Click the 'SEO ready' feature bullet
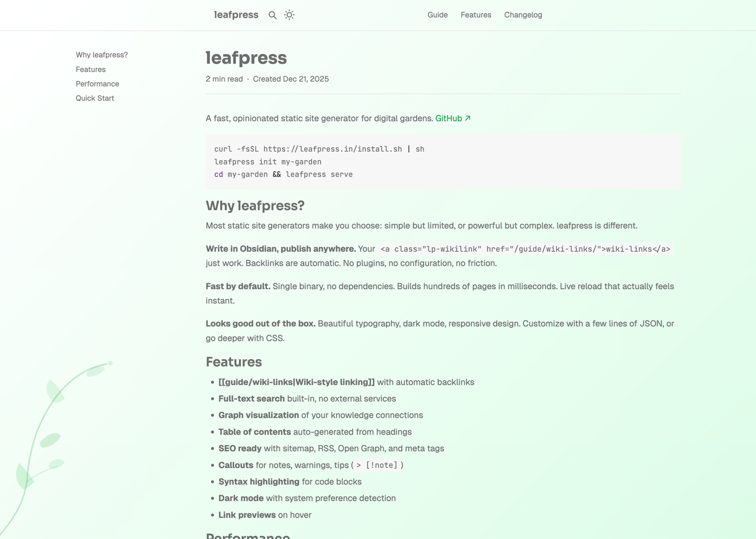 (x=331, y=448)
